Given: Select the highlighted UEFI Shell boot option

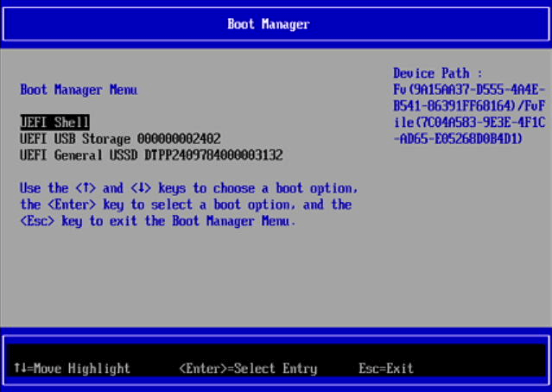Looking at the screenshot, I should (54, 123).
